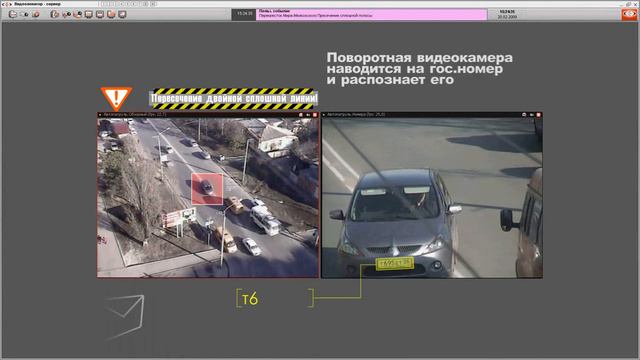This screenshot has width=640, height=360.
Task: Click the third icon of the second toolbar group
Action: click(77, 14)
